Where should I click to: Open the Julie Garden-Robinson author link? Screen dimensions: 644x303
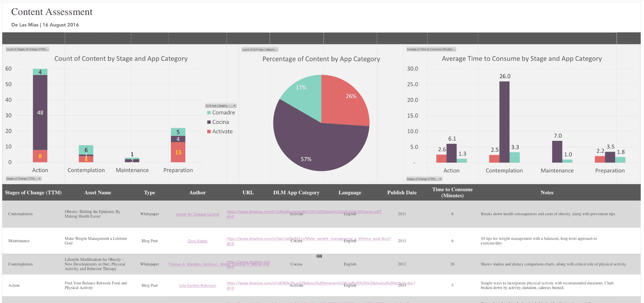197,286
